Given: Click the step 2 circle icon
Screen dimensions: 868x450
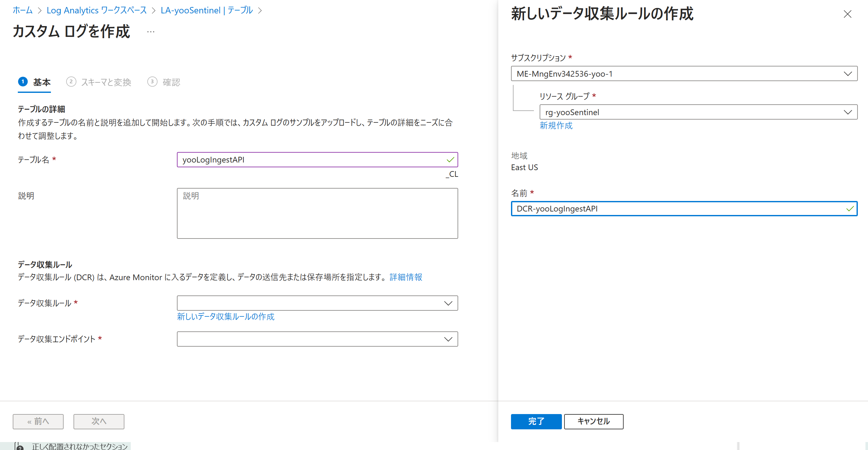Looking at the screenshot, I should [71, 81].
